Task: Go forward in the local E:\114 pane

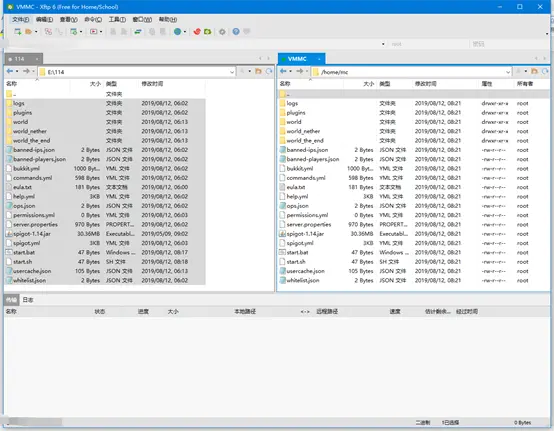Action: coord(26,71)
